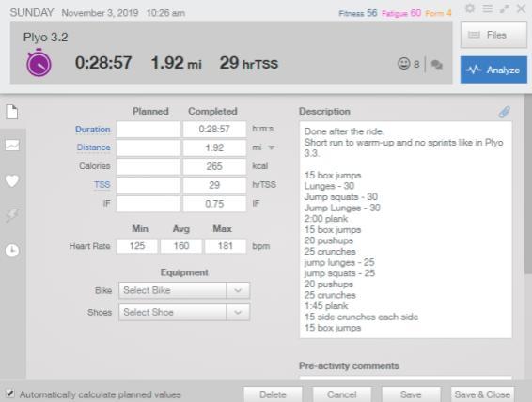The image size is (532, 402).
Task: Click the Max heart rate field 181
Action: click(x=226, y=246)
